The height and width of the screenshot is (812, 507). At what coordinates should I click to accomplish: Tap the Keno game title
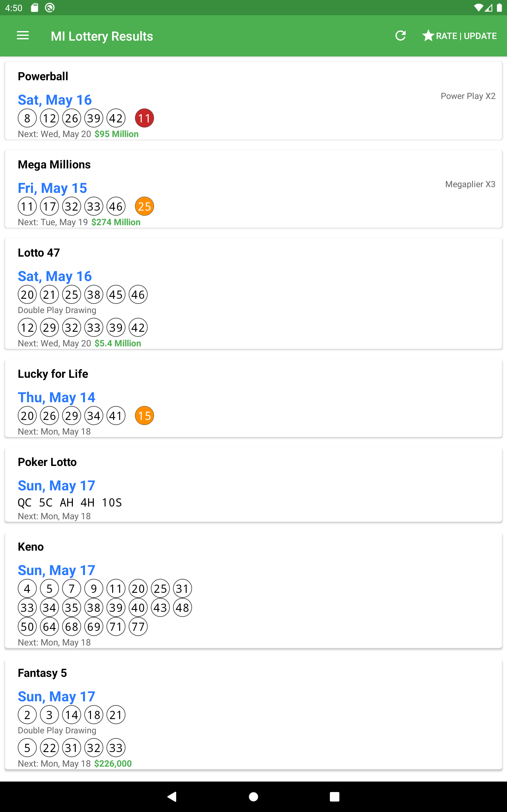click(31, 547)
